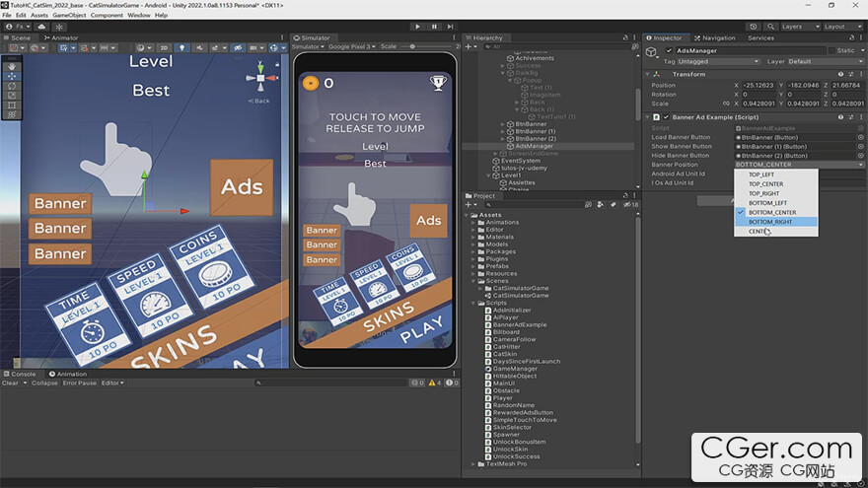
Task: Select the Hand tool in Scene view
Action: (12, 66)
